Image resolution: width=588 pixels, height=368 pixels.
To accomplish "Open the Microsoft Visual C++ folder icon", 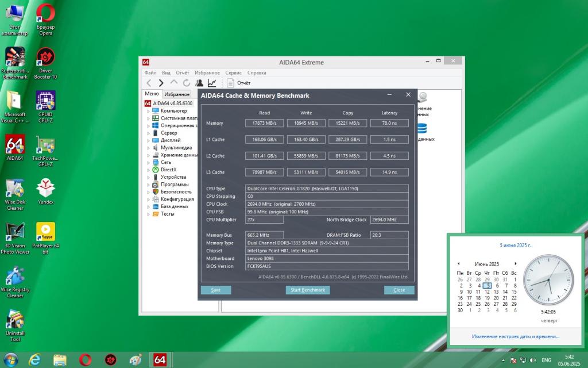I will (14, 107).
